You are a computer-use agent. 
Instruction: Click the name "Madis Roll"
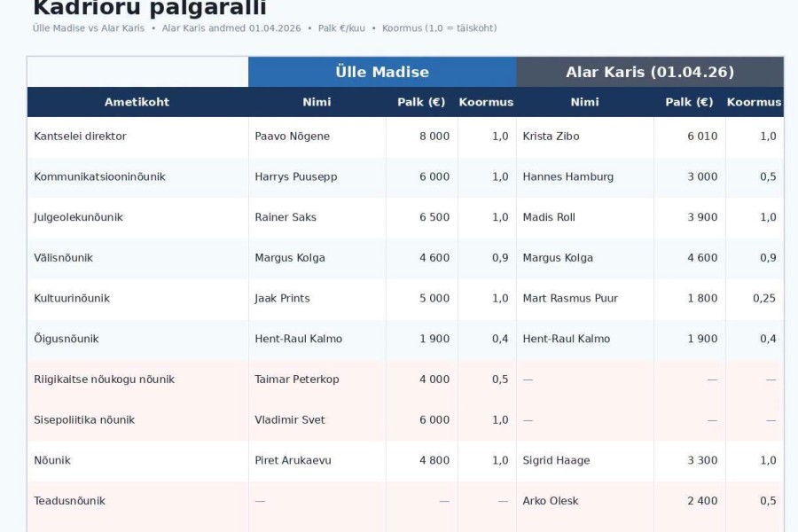tap(549, 217)
